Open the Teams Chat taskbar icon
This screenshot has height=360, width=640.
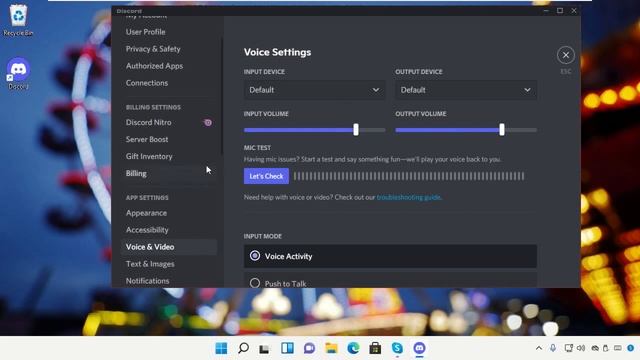(309, 348)
